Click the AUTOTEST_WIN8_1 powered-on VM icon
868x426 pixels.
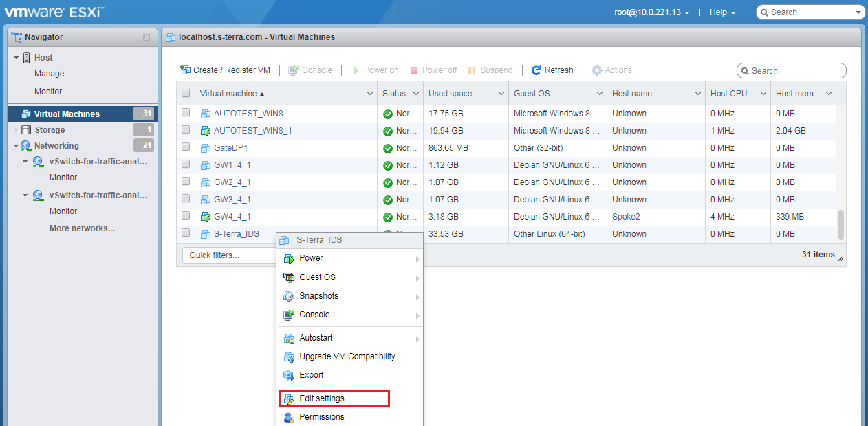(x=206, y=131)
